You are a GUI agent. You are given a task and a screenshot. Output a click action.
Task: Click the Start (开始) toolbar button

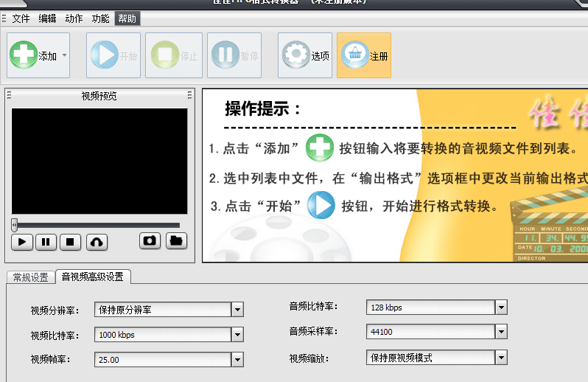click(113, 55)
